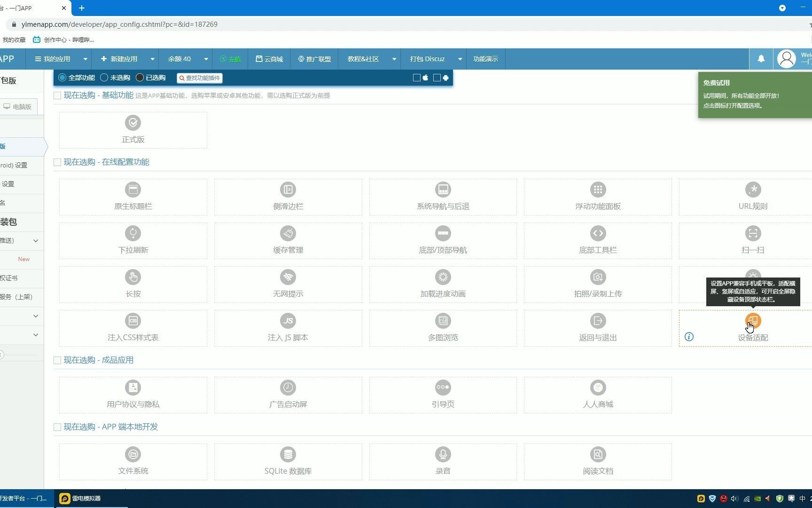Open the 文件系统 icon
Image resolution: width=812 pixels, height=508 pixels.
[133, 454]
